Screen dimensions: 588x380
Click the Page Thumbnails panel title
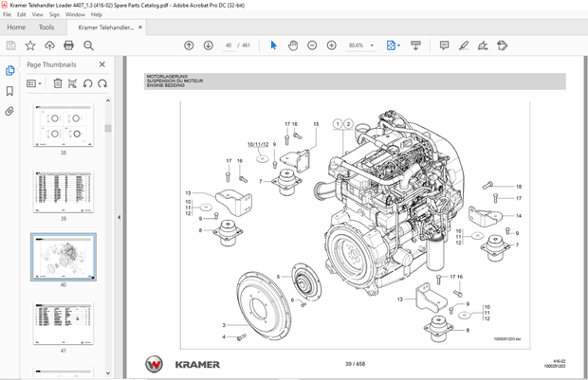click(51, 64)
